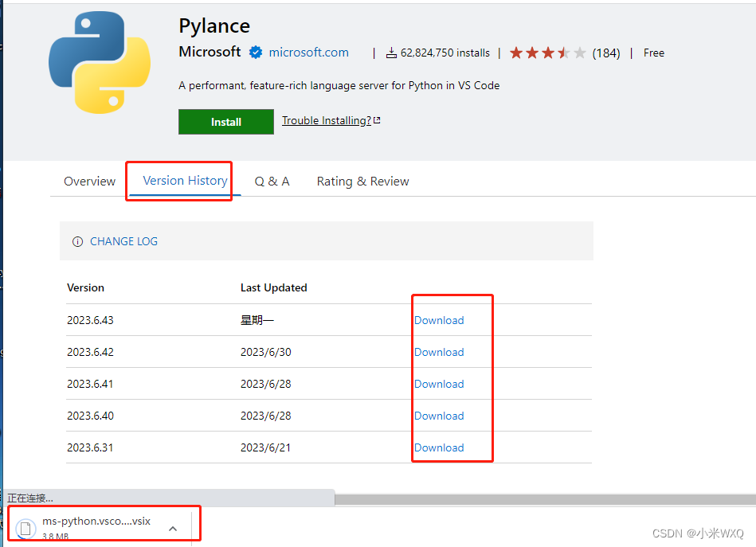Click the Free price label
Viewport: 756px width, 547px height.
(654, 53)
